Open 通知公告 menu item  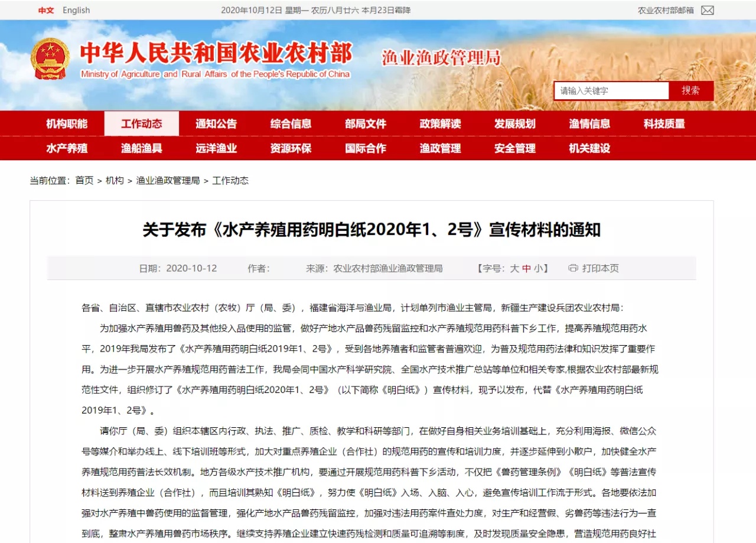click(x=216, y=123)
